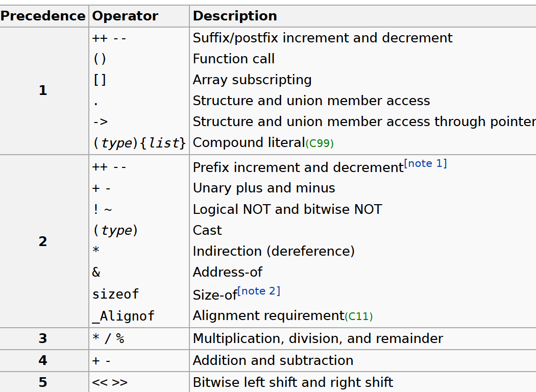
Task: Click 'Bitwise left shift and right shift'
Action: [x=293, y=382]
